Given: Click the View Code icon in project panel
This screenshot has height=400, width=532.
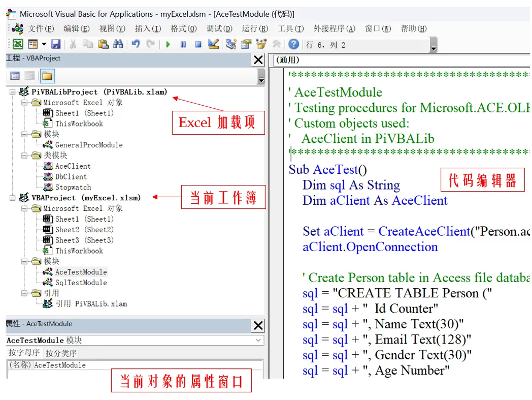Looking at the screenshot, I should pos(15,76).
